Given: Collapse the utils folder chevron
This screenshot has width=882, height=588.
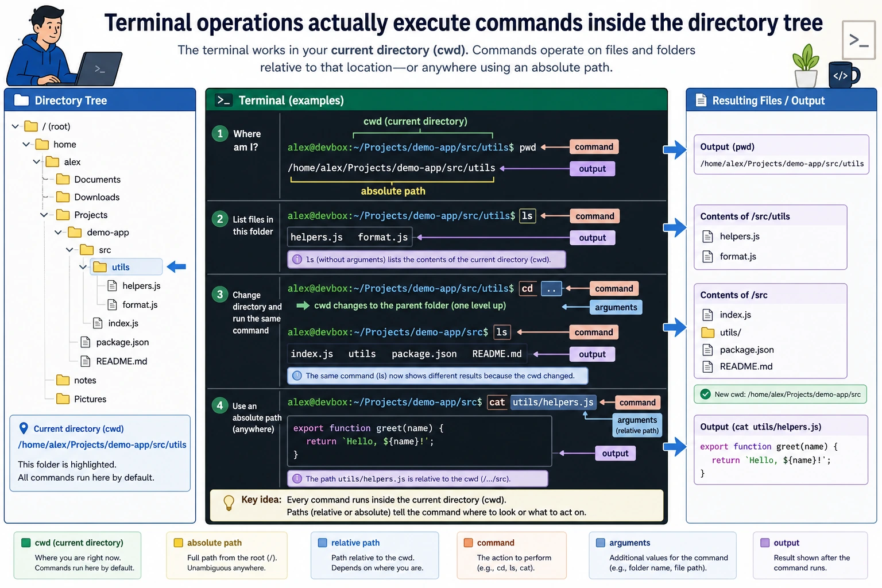Looking at the screenshot, I should (83, 267).
